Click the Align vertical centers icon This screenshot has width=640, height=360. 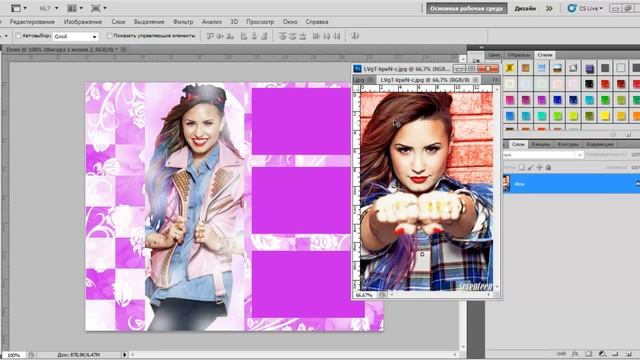[220, 36]
